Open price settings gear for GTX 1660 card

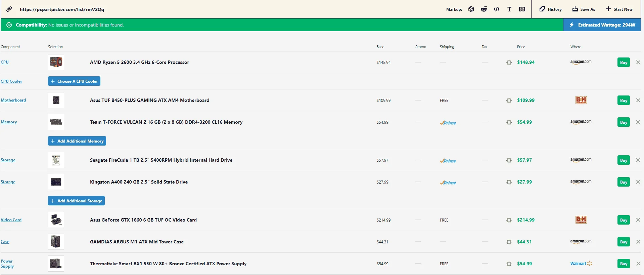click(509, 220)
